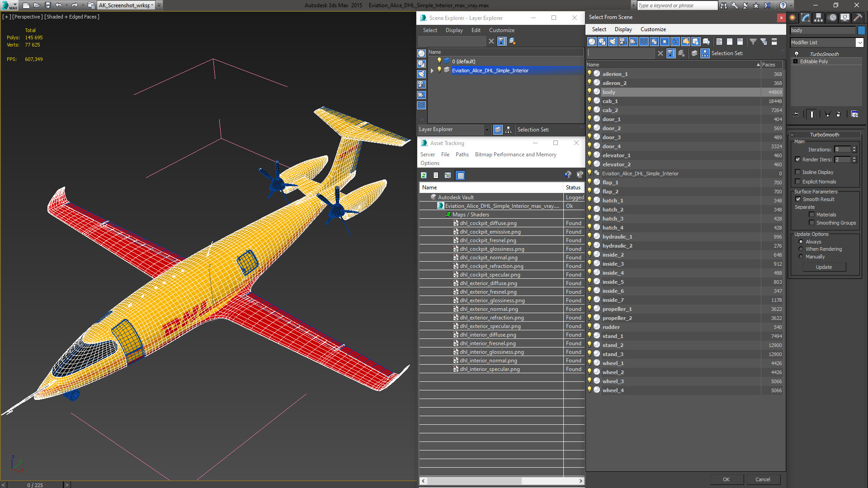The image size is (868, 488).
Task: Click Select All icon in Select From Scene
Action: [719, 42]
